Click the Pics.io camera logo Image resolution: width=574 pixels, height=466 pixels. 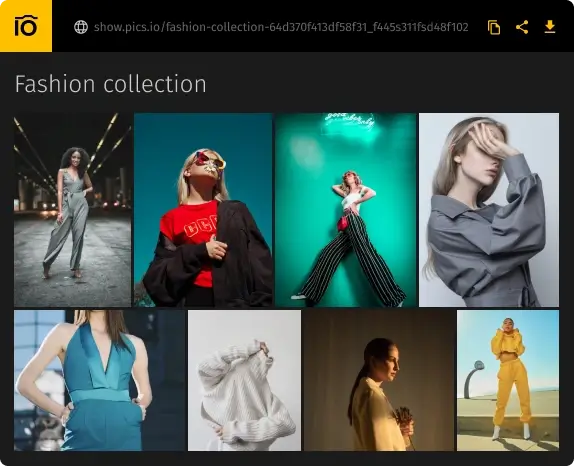point(26,26)
